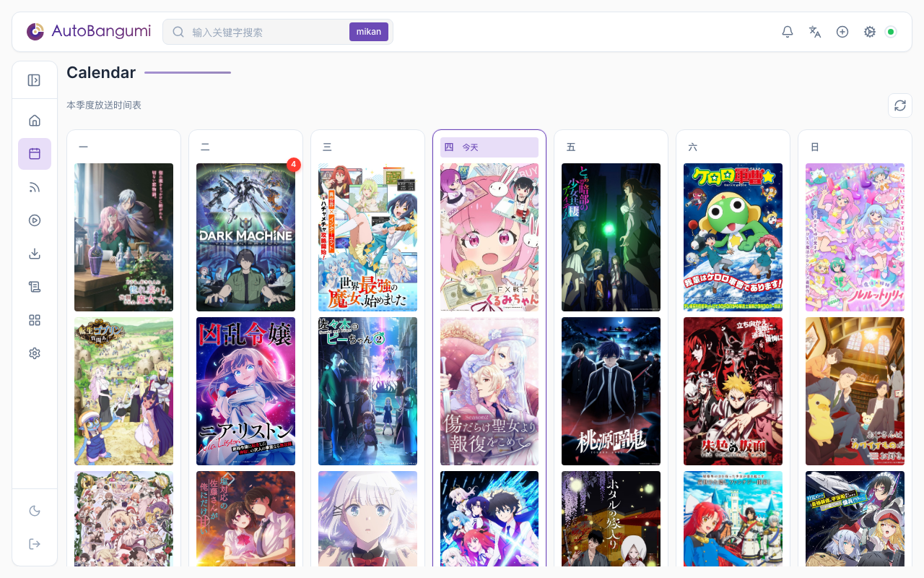Screen dimensions: 924x578
Task: Open the log sidebar icon
Action: click(35, 287)
